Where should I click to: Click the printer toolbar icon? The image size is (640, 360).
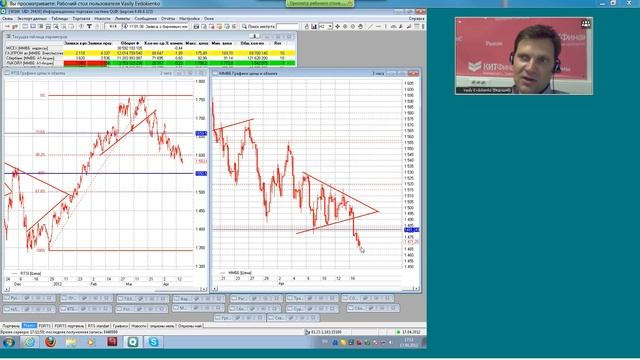[196, 27]
